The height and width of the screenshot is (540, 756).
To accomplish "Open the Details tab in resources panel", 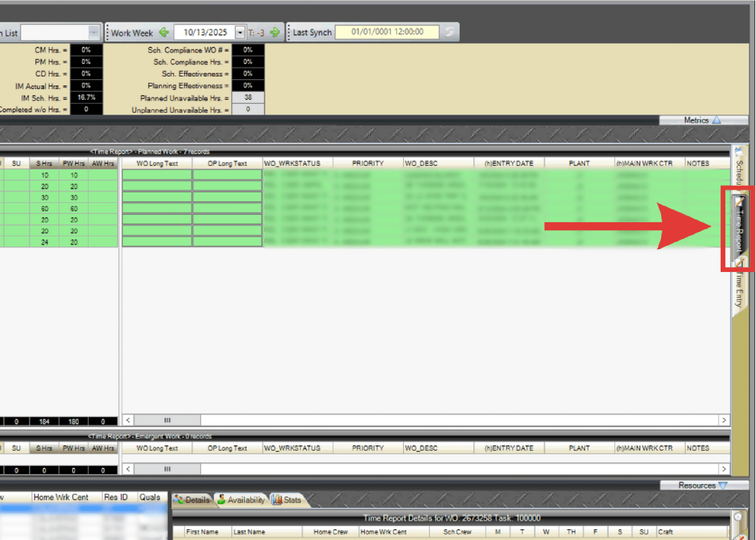I will [193, 500].
